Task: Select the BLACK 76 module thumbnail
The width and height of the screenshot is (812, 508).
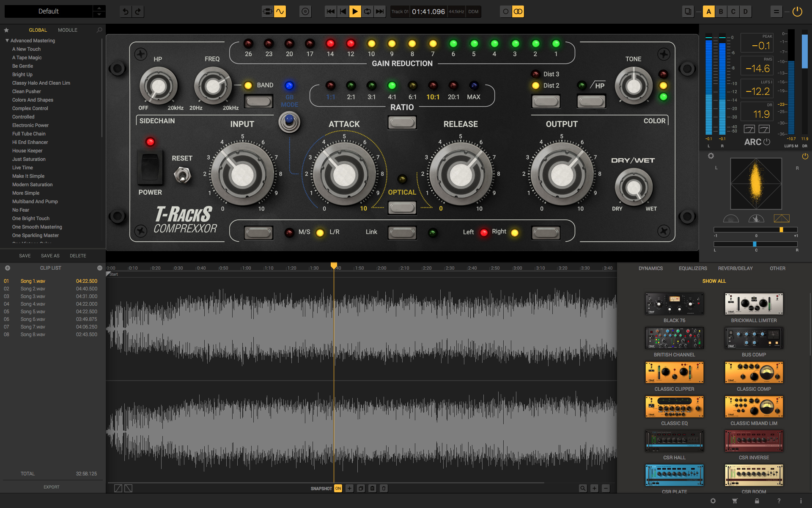Action: 674,304
